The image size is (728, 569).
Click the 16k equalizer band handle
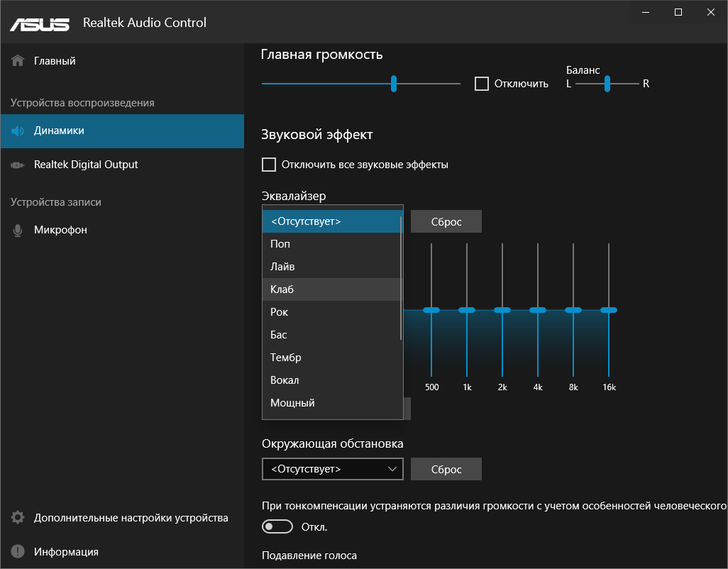(609, 310)
